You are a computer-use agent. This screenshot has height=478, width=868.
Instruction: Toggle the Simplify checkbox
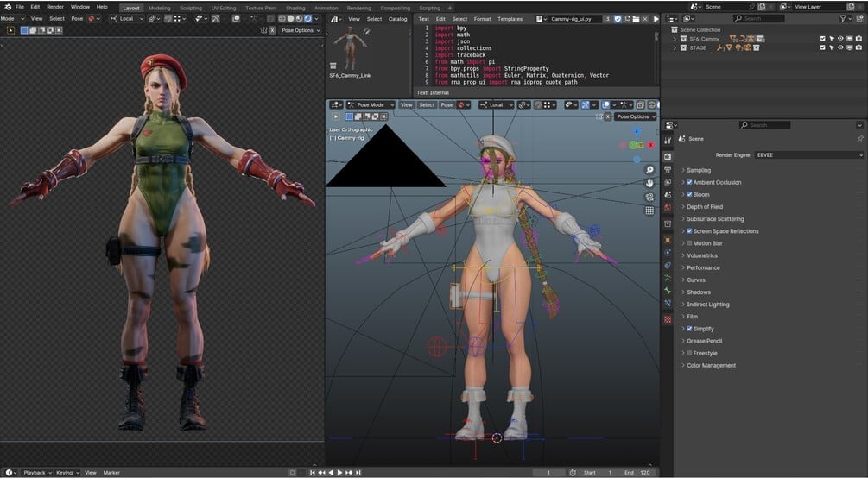[689, 329]
